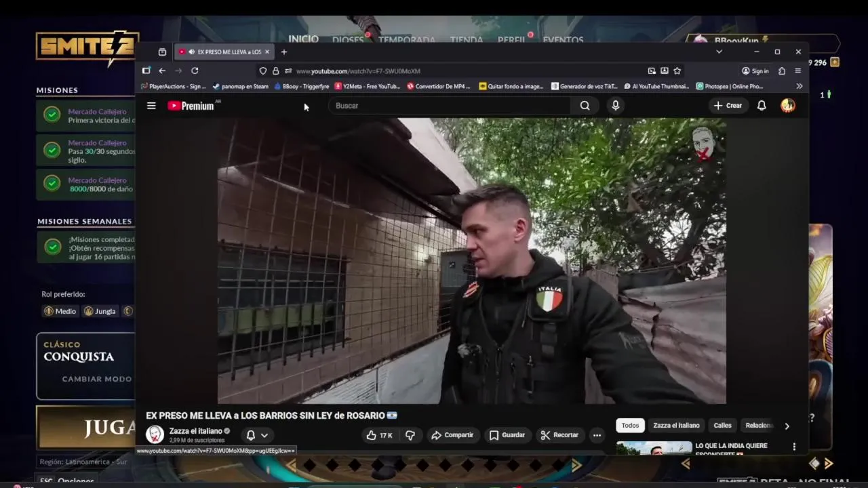Open the YouTube account avatar menu
868x488 pixels.
click(x=787, y=106)
